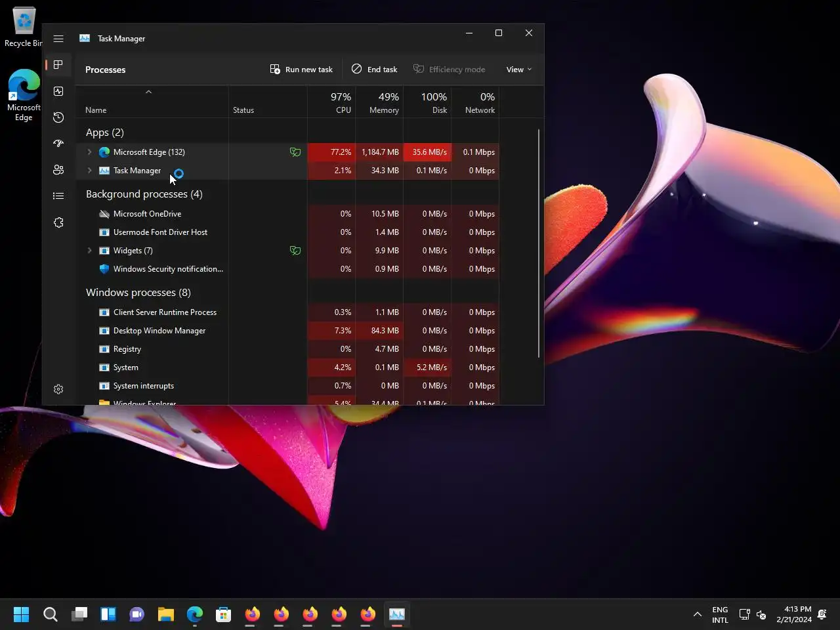This screenshot has height=630, width=840.
Task: Select the Client Server Runtime Process row
Action: pyautogui.click(x=287, y=312)
